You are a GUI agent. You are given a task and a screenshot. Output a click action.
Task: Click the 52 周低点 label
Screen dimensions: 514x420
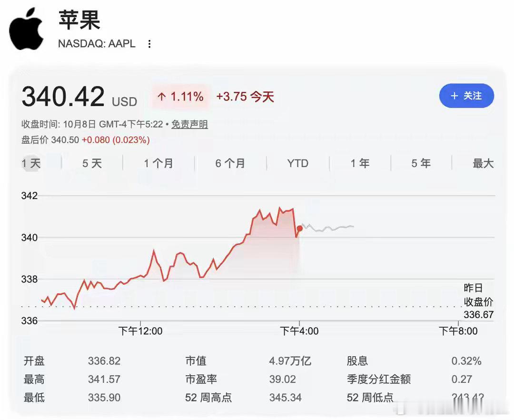point(370,398)
